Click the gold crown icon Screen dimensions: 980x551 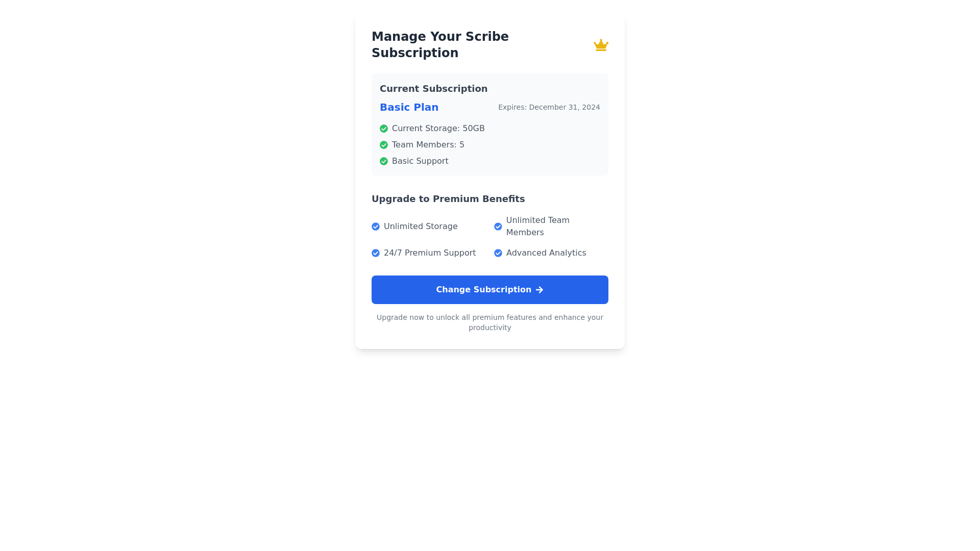coord(601,45)
